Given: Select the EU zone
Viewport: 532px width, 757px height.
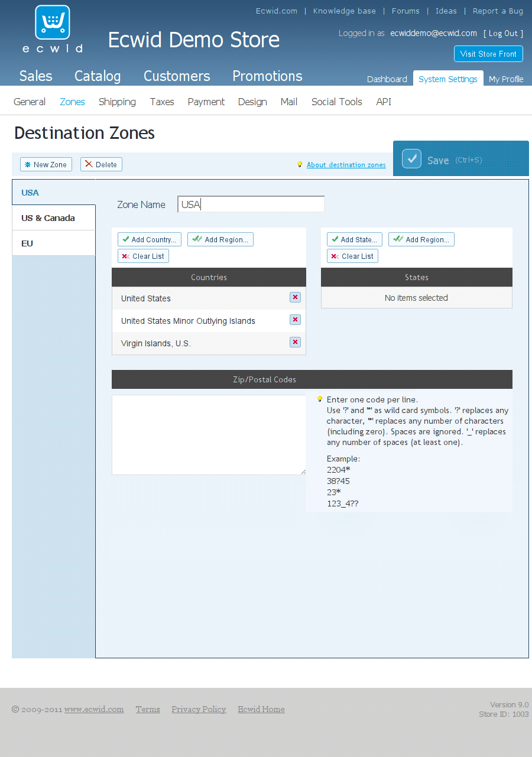Looking at the screenshot, I should click(54, 243).
